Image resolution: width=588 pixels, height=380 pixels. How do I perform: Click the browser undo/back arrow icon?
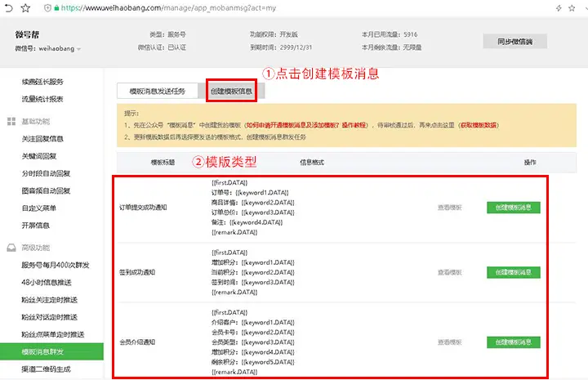(9, 8)
